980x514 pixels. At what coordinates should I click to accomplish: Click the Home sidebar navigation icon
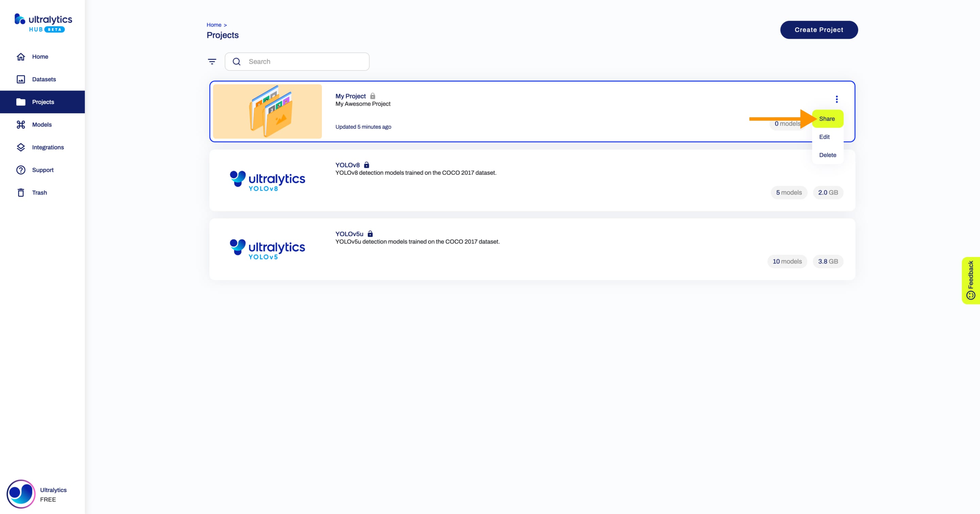coord(20,56)
